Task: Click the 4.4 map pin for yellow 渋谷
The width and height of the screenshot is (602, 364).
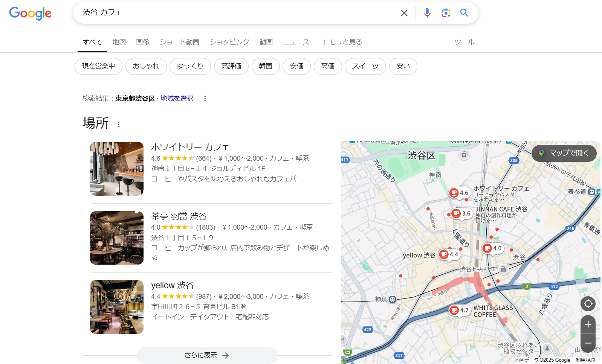Action: pyautogui.click(x=449, y=255)
